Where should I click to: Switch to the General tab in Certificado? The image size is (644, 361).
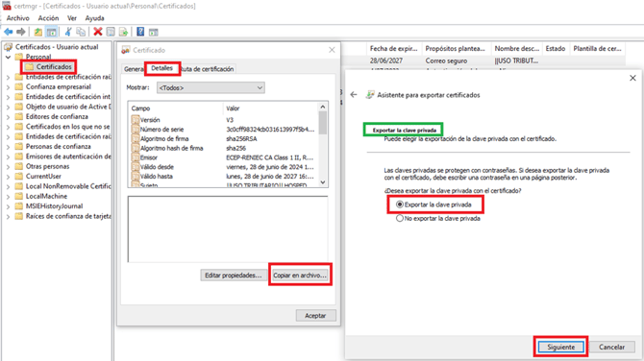pyautogui.click(x=134, y=69)
